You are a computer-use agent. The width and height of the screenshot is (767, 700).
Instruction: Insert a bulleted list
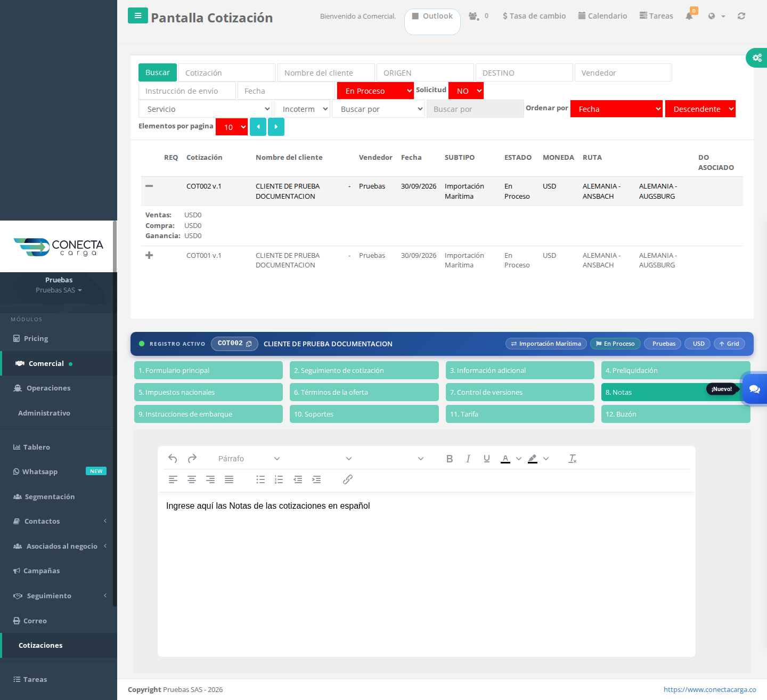pos(260,479)
